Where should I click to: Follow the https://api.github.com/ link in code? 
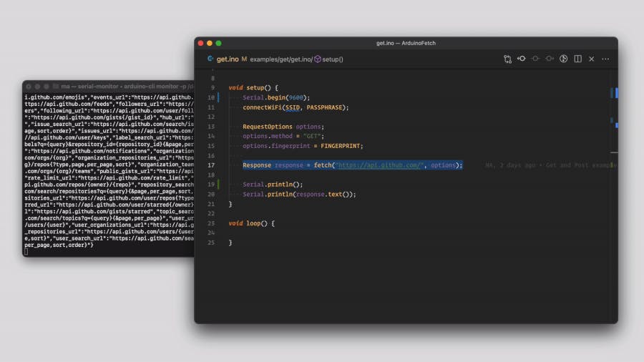(379, 165)
